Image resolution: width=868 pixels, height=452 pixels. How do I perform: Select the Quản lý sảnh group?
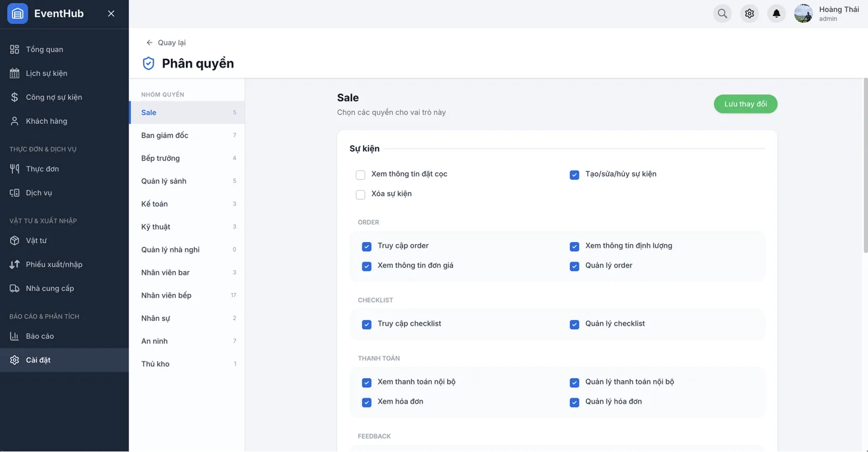(x=187, y=181)
